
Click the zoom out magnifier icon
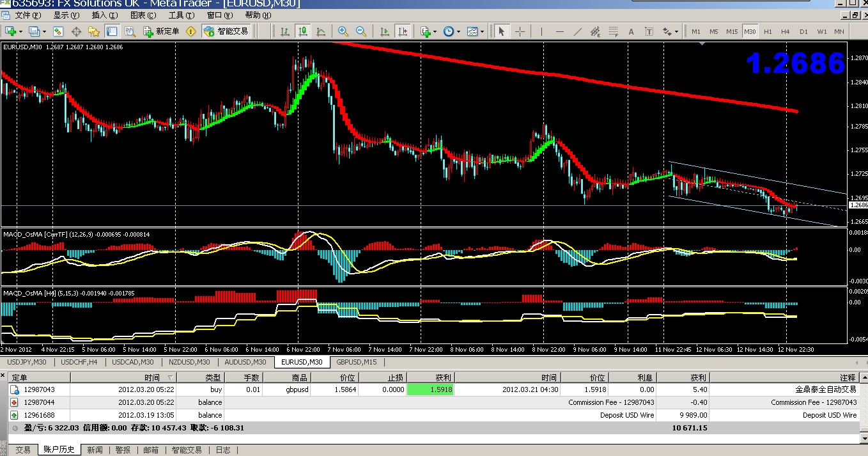[x=361, y=31]
